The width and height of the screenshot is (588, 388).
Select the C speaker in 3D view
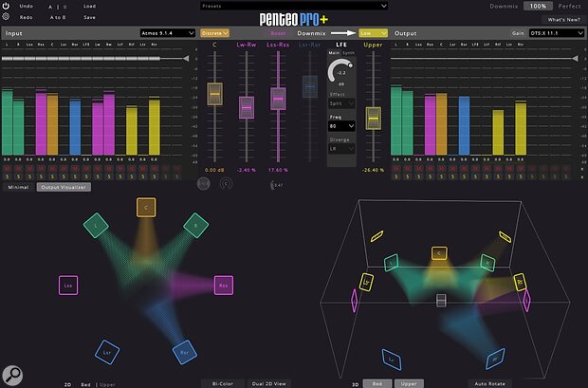tap(439, 253)
